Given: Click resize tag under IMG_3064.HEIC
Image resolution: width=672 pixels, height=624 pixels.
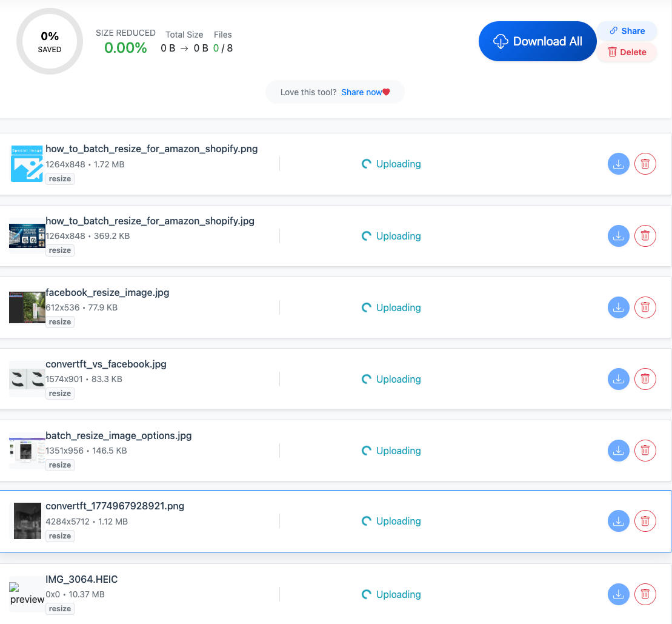Looking at the screenshot, I should 59,609.
